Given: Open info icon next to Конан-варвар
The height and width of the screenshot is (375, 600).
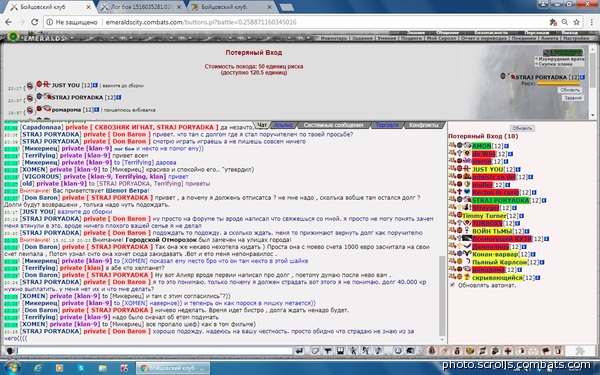Looking at the screenshot, I should (533, 254).
